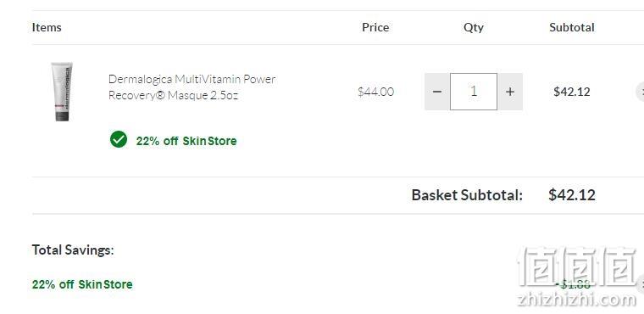The width and height of the screenshot is (644, 314).
Task: Click the savings amount -$1.88
Action: (573, 283)
